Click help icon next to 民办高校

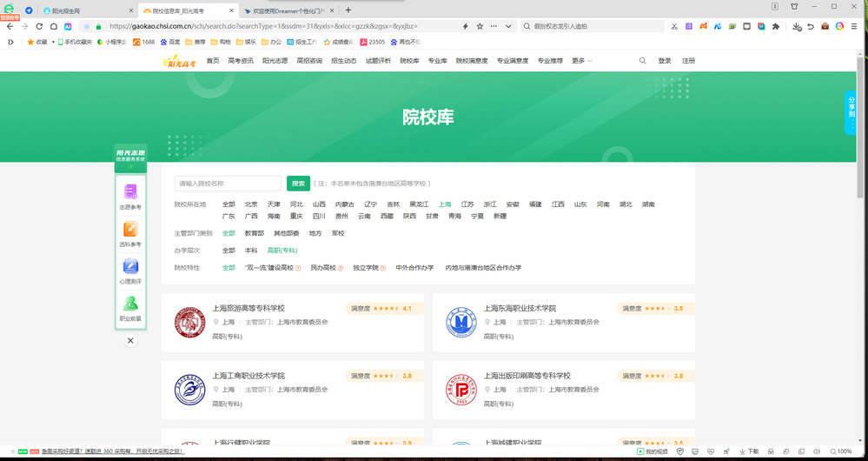[341, 268]
